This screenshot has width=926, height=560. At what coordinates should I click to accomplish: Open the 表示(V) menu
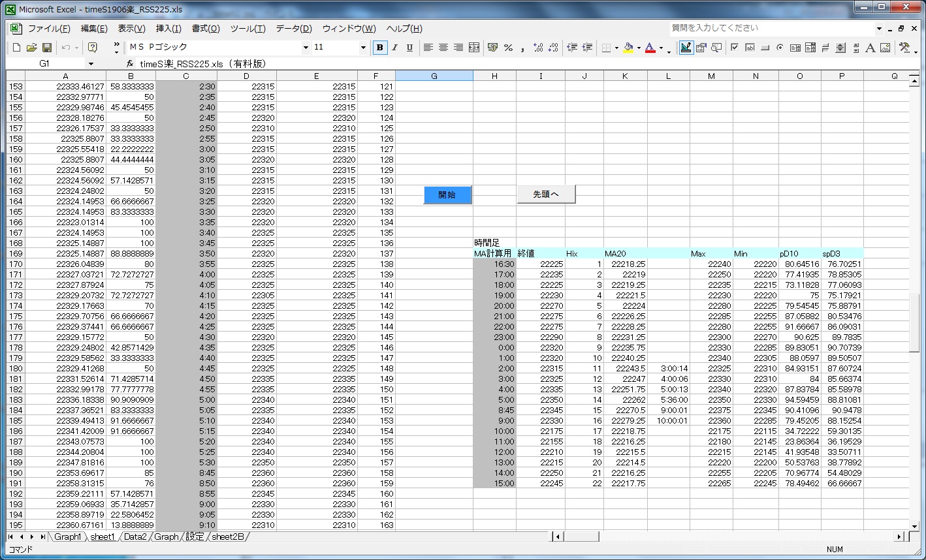(x=131, y=29)
